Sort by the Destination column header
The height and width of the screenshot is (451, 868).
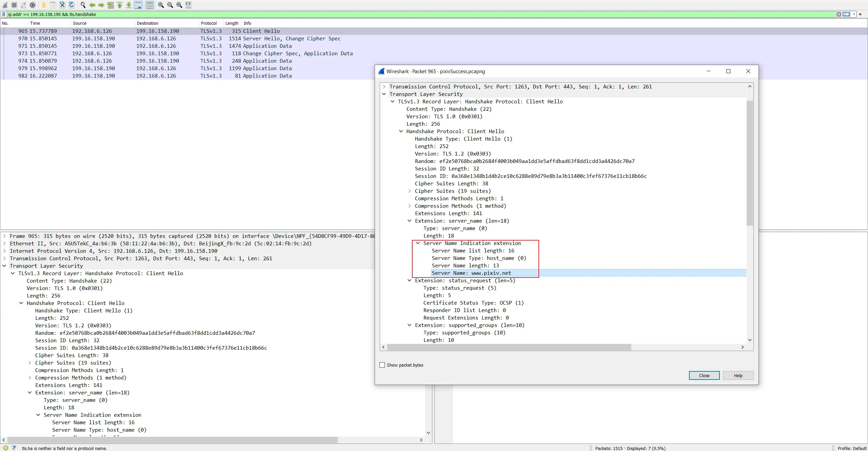167,23
